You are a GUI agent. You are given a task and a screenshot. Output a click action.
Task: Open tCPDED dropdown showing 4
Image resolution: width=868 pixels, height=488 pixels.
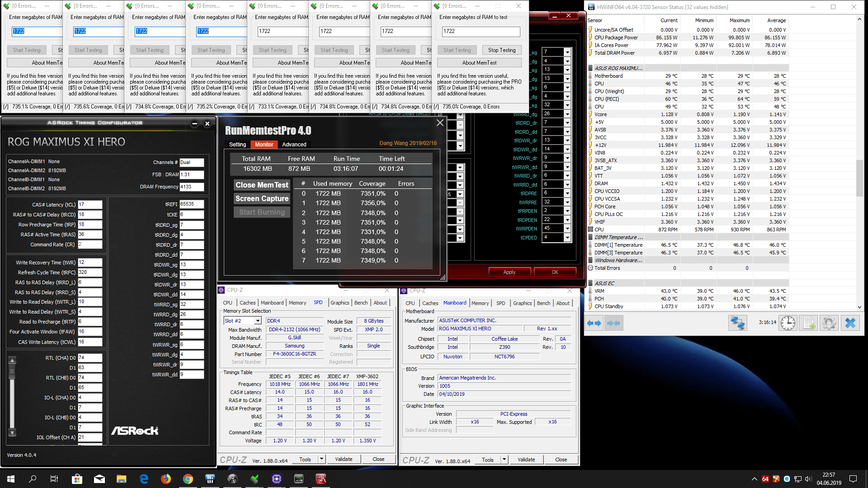click(x=567, y=237)
